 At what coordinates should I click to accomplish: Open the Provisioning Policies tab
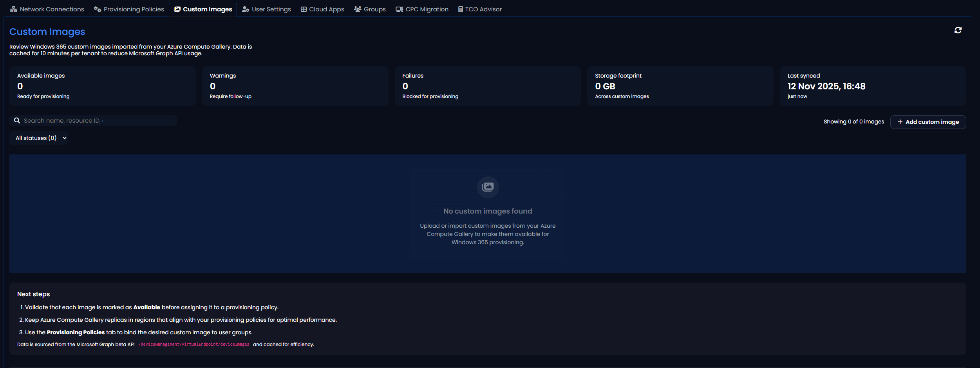129,9
